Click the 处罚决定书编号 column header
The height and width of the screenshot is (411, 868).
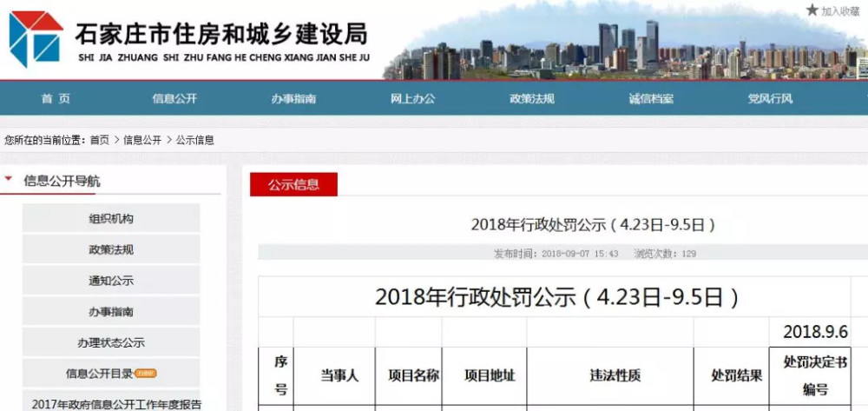(x=810, y=375)
